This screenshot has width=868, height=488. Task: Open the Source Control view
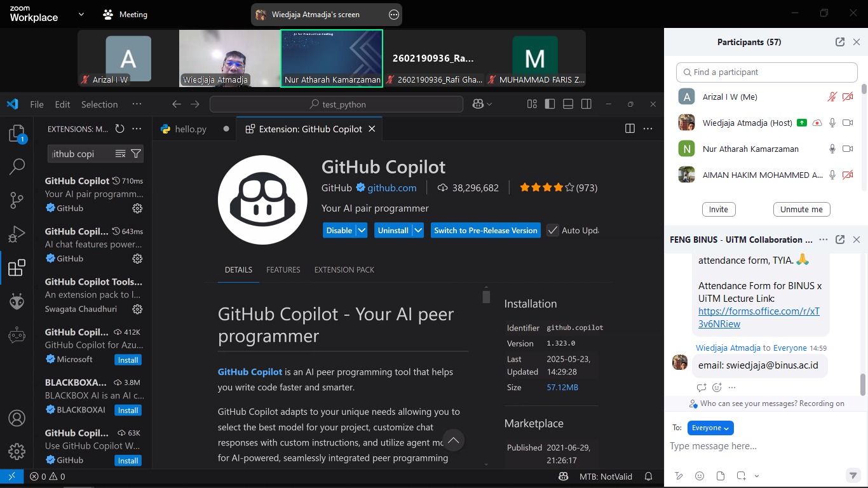coord(17,201)
